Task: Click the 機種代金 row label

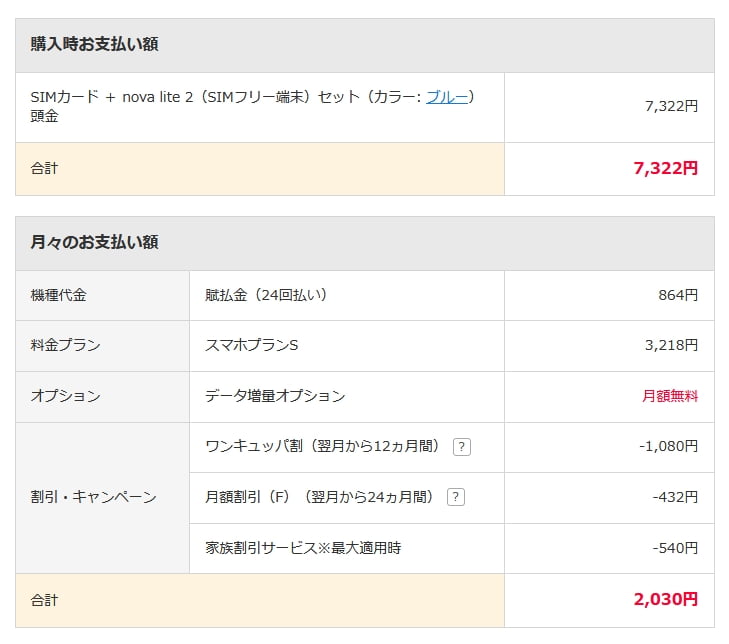Action: click(59, 295)
